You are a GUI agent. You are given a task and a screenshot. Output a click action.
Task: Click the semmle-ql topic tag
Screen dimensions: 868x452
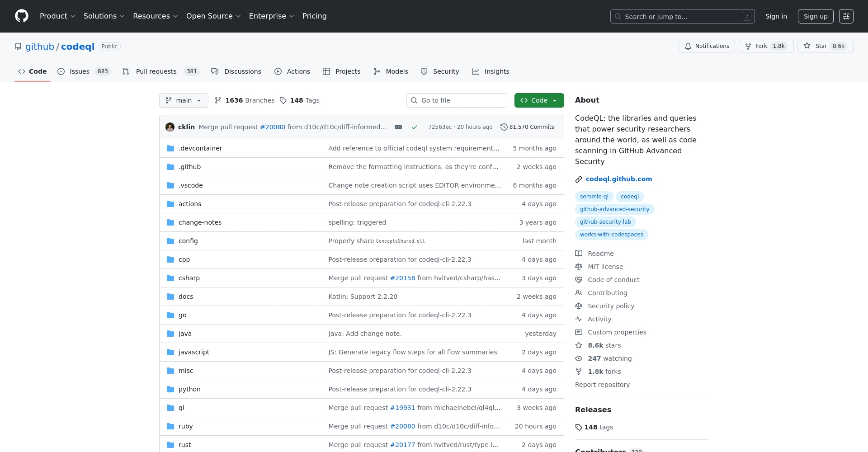click(594, 197)
